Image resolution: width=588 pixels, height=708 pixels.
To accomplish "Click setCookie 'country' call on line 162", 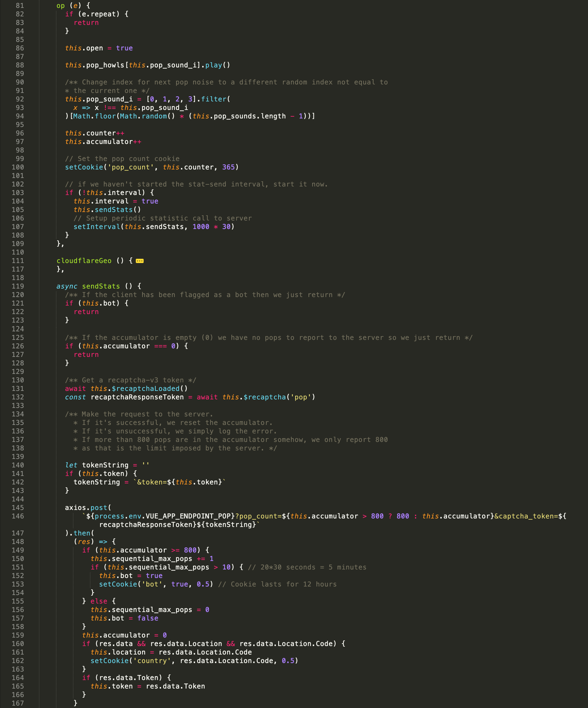I will [x=110, y=660].
